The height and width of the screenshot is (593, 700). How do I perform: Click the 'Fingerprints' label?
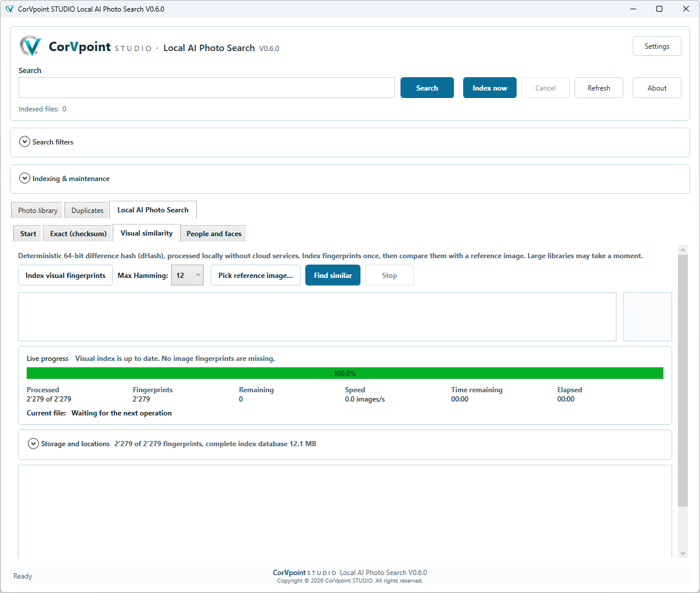coord(153,389)
